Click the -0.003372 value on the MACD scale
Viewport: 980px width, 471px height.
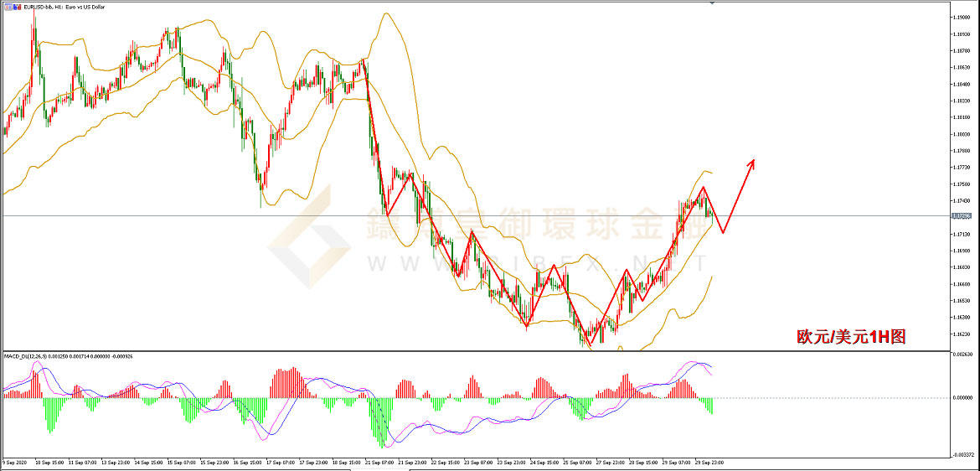point(963,455)
